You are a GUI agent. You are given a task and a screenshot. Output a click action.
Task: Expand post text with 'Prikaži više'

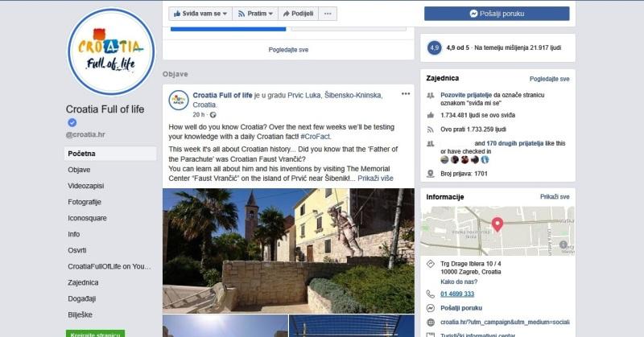pos(375,178)
